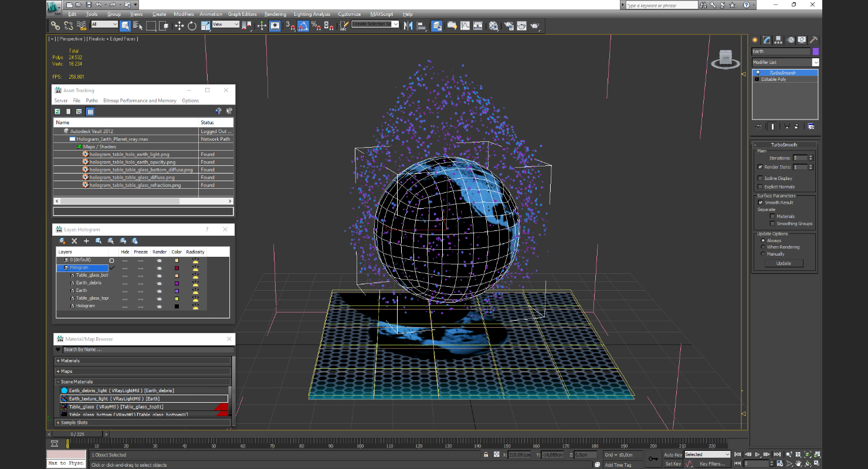
Task: Click the Render Production teapot icon
Action: [535, 26]
